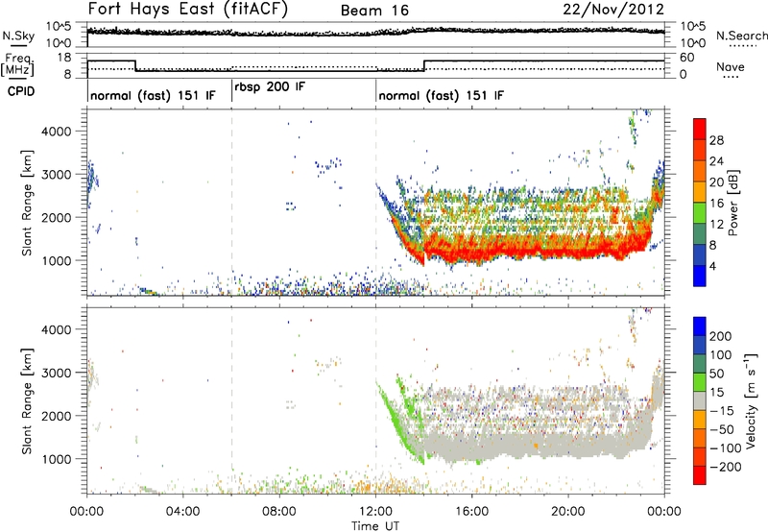The width and height of the screenshot is (768, 532).
Task: Click the 4000 tick on the power panel axis
Action: coord(57,132)
